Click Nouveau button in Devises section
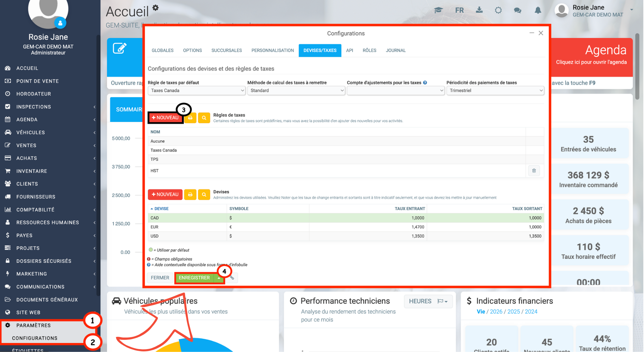 [165, 195]
